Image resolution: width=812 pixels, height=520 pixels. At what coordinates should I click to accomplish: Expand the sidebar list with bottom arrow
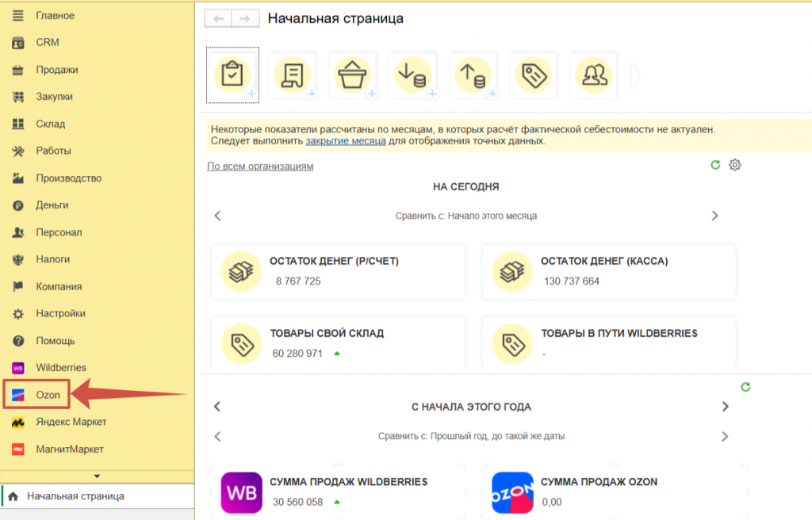pos(97,476)
